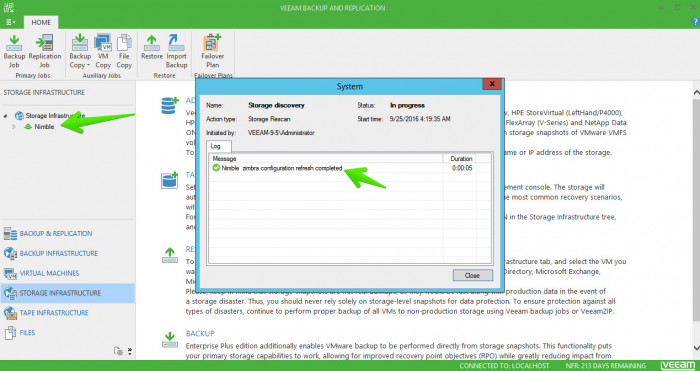Click the scrollbar up arrow

click(x=696, y=92)
